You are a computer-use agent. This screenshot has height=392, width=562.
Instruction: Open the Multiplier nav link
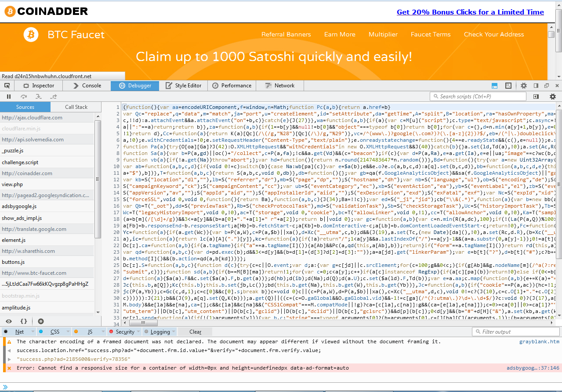click(x=383, y=34)
